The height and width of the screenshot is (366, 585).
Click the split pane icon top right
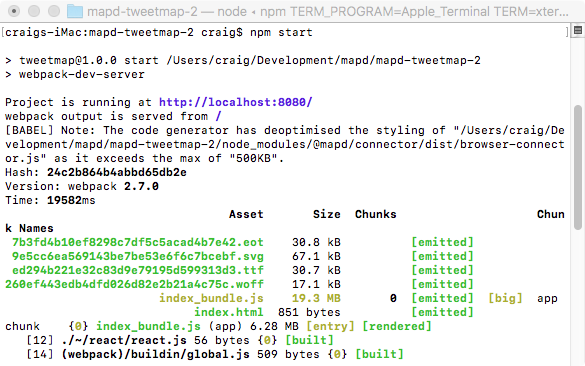578,31
